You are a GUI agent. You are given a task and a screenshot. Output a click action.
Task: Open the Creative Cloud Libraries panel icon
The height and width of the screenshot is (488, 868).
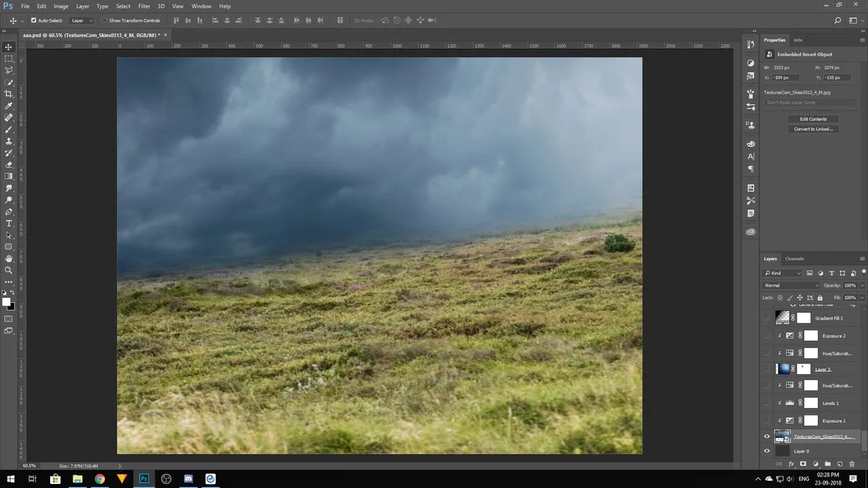tap(751, 232)
